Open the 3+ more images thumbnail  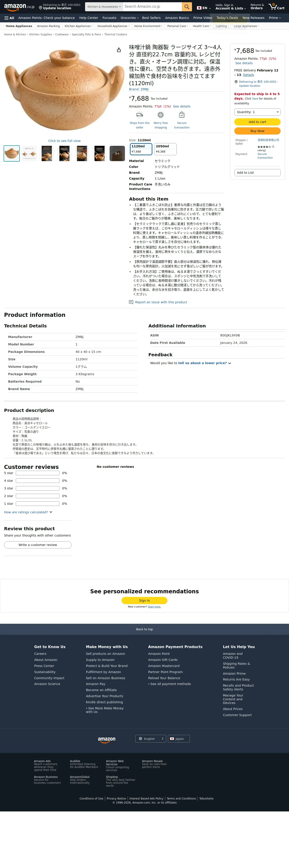click(x=117, y=153)
